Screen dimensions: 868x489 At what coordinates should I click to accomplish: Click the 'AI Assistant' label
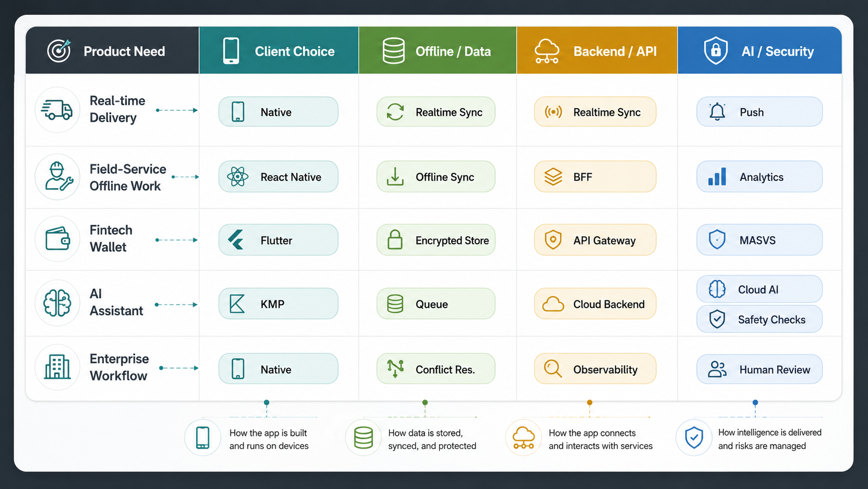pyautogui.click(x=116, y=302)
